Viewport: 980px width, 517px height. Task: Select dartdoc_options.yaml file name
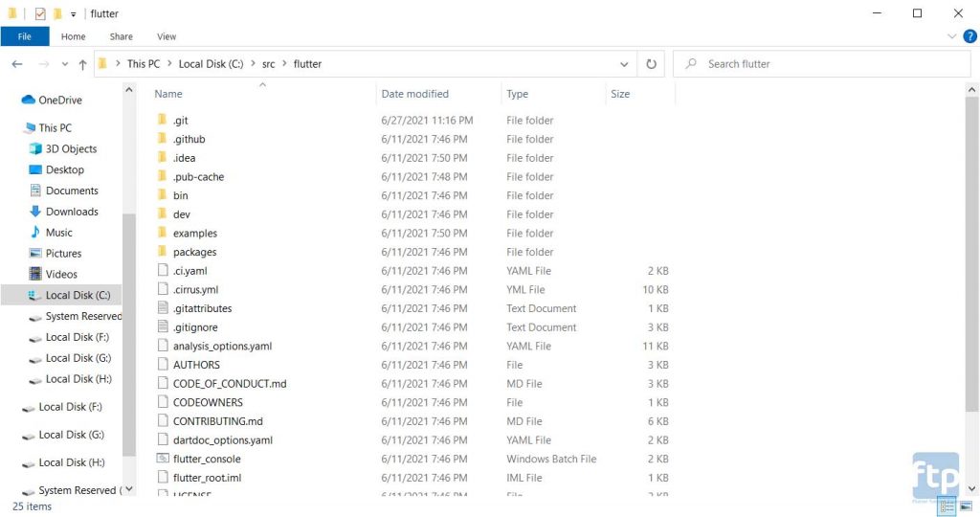pos(222,439)
